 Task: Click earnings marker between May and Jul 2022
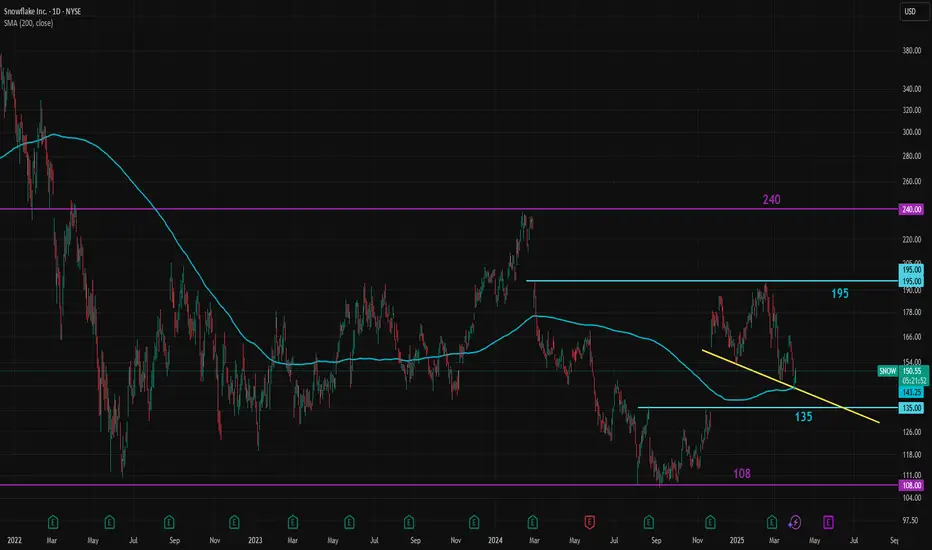[x=109, y=522]
